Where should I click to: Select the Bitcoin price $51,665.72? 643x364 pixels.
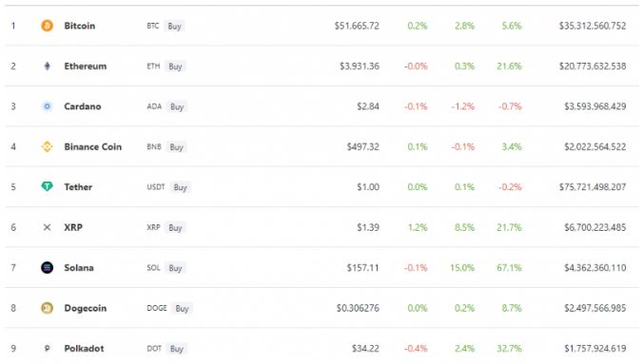pos(357,26)
